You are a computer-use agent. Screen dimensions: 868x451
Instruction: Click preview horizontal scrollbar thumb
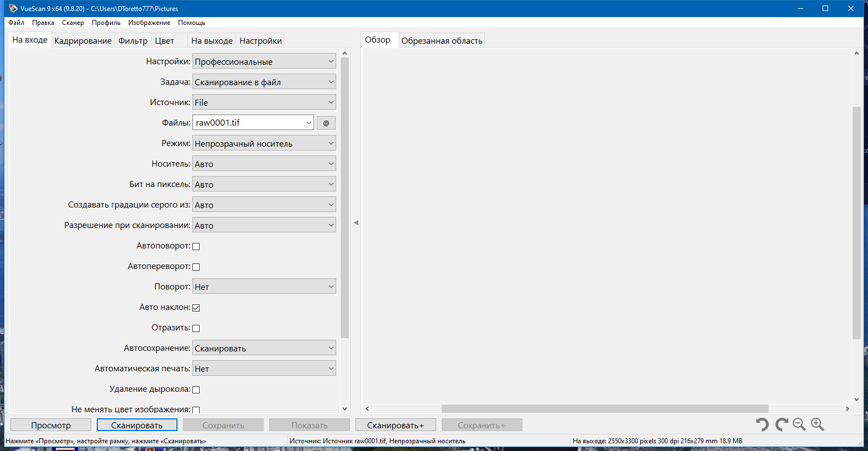point(605,408)
